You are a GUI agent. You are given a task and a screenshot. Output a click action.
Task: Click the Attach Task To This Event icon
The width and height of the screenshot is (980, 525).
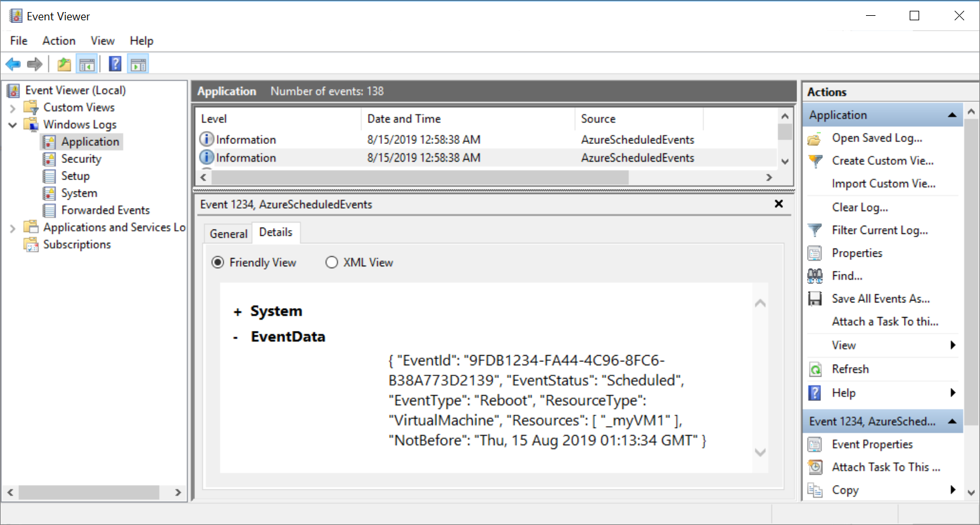coord(815,467)
